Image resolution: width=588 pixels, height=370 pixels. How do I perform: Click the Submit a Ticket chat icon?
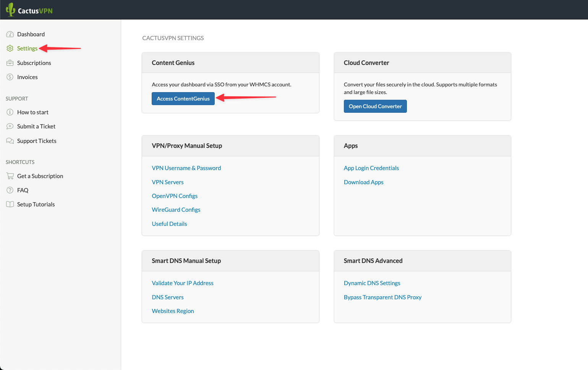coord(10,127)
